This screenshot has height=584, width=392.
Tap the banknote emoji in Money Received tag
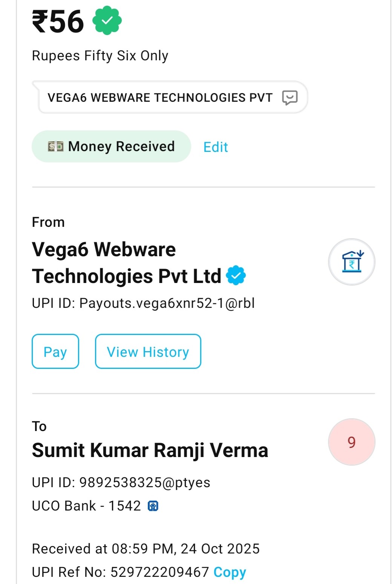click(56, 147)
